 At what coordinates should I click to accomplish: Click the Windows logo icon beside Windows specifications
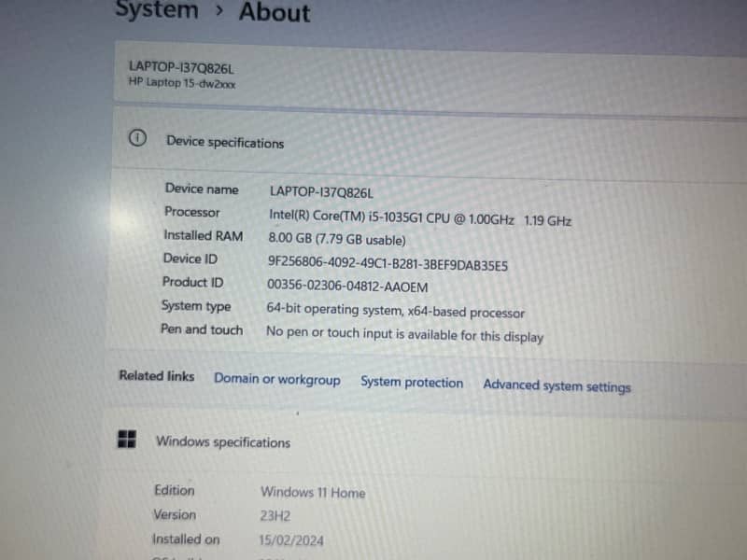127,439
